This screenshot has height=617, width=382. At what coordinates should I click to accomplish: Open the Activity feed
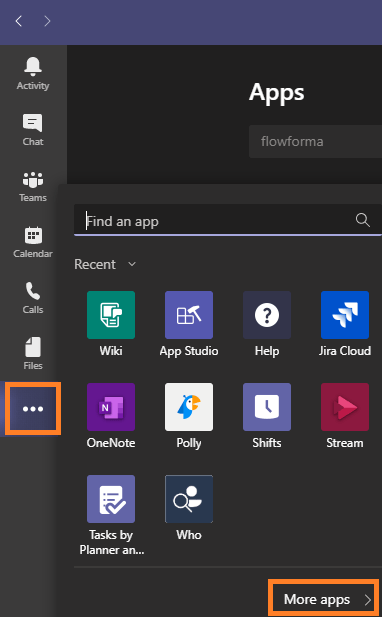tap(33, 74)
